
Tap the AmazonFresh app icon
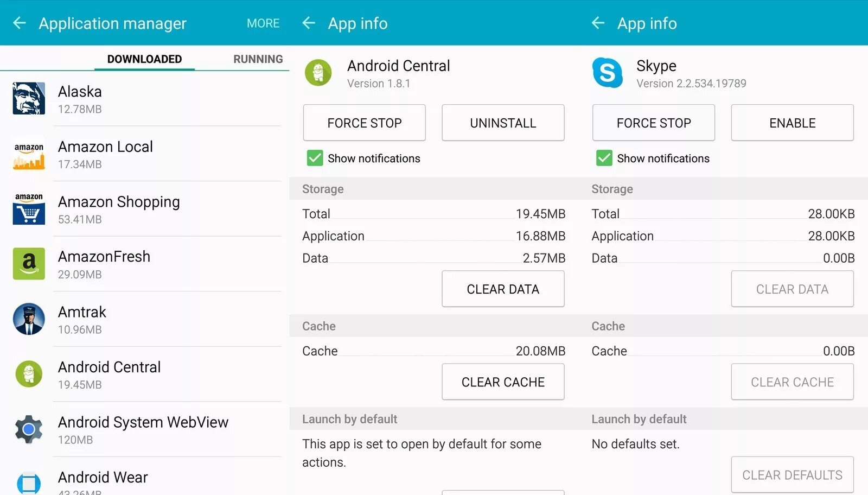pos(29,264)
